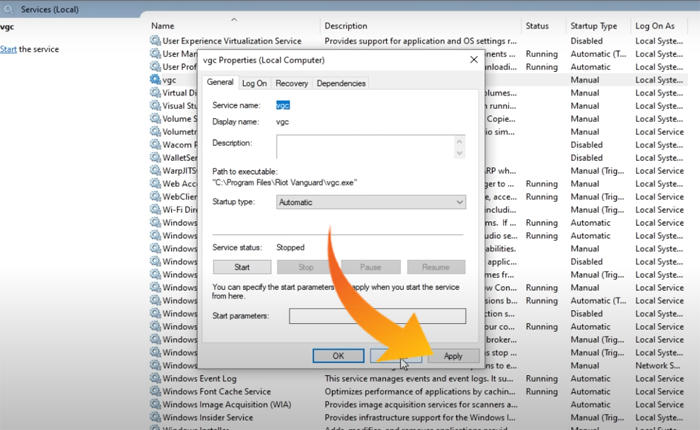Click the vgc service gear icon
The height and width of the screenshot is (430, 700).
tap(155, 79)
